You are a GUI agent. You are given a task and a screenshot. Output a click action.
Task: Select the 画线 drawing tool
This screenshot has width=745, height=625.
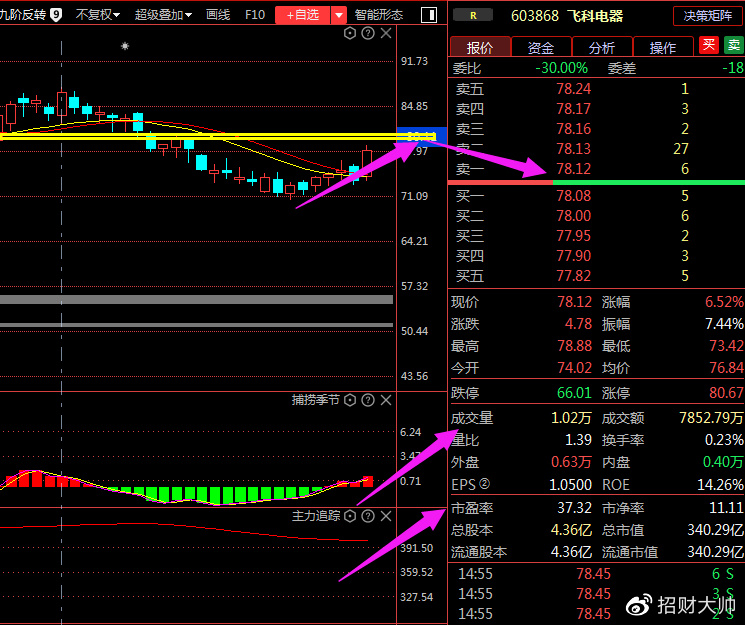218,15
